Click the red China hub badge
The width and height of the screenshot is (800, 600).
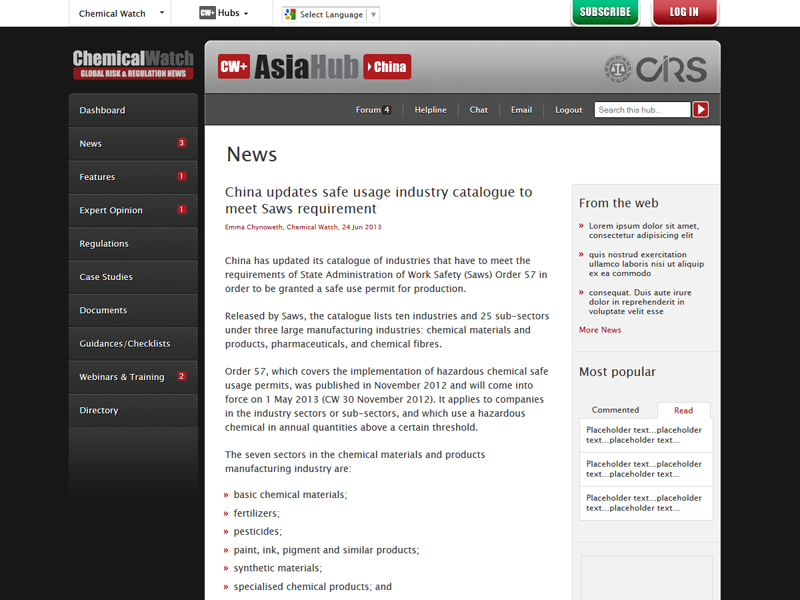pyautogui.click(x=387, y=67)
